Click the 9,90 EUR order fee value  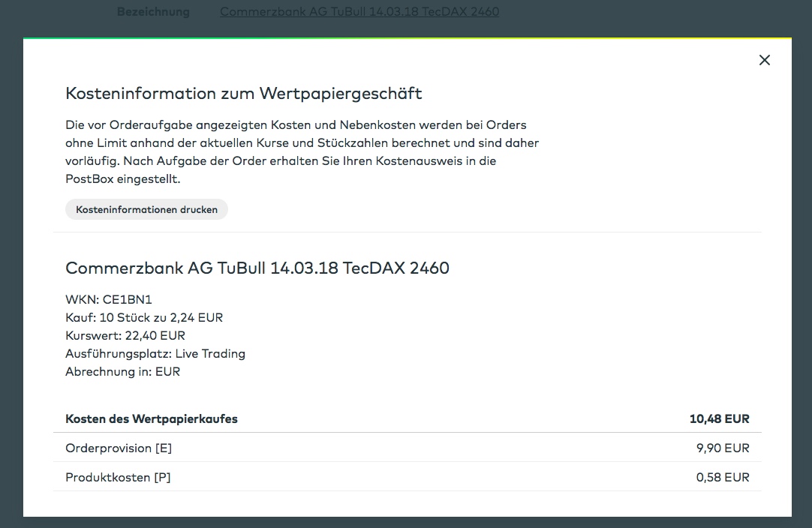pos(723,448)
